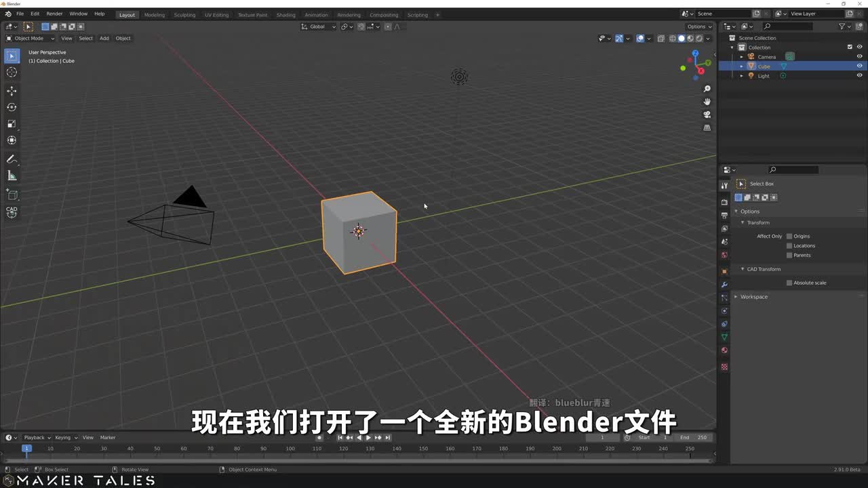Expand the Light item in outliner

[x=741, y=76]
